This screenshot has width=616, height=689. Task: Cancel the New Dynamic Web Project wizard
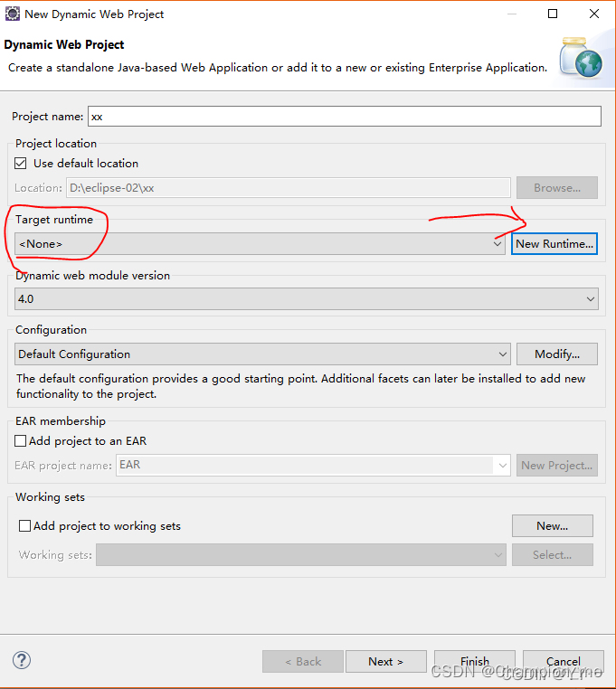point(564,661)
